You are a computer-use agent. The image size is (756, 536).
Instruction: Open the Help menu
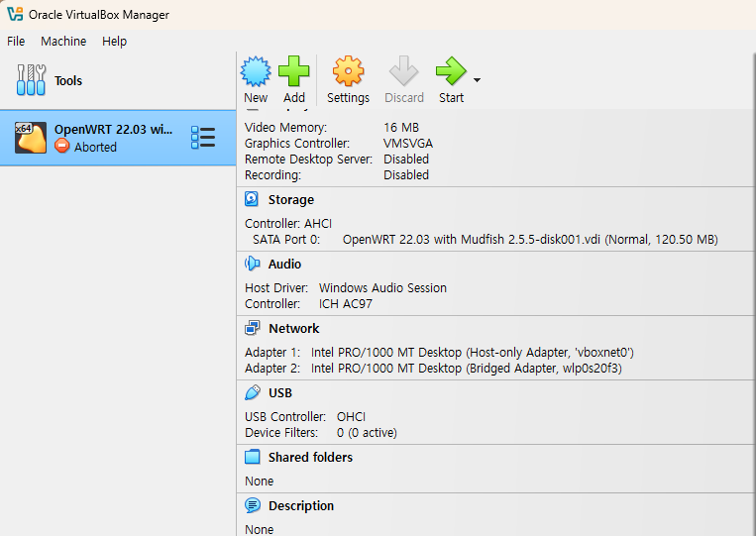coord(114,42)
